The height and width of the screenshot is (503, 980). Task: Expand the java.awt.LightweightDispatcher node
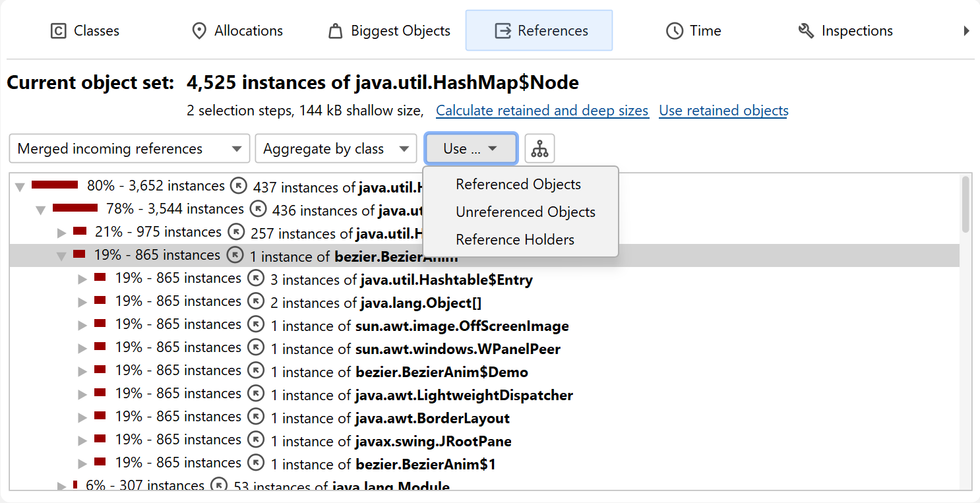82,395
